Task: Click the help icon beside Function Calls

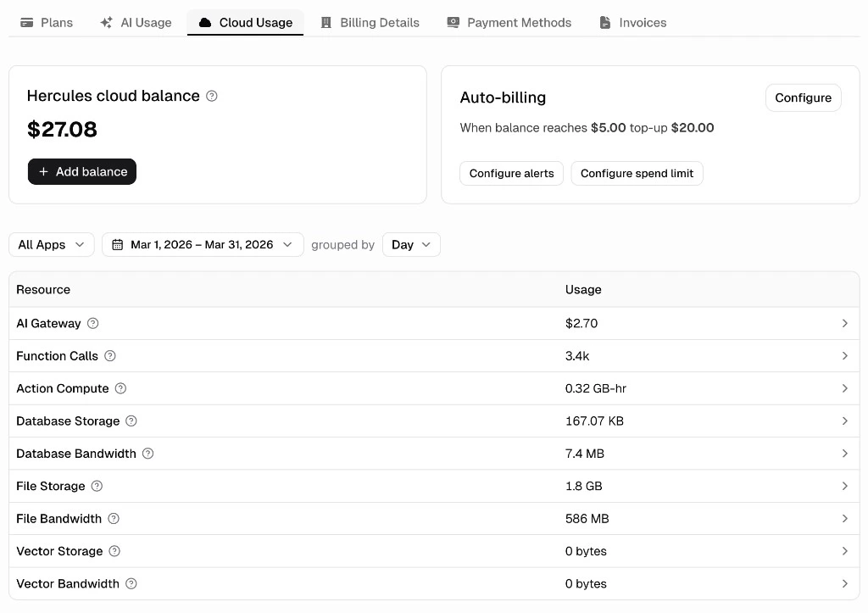Action: point(109,356)
